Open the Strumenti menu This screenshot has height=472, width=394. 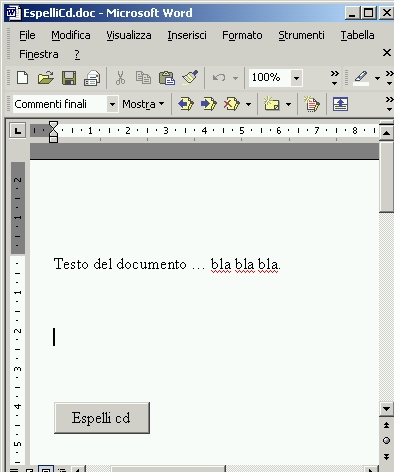(301, 35)
